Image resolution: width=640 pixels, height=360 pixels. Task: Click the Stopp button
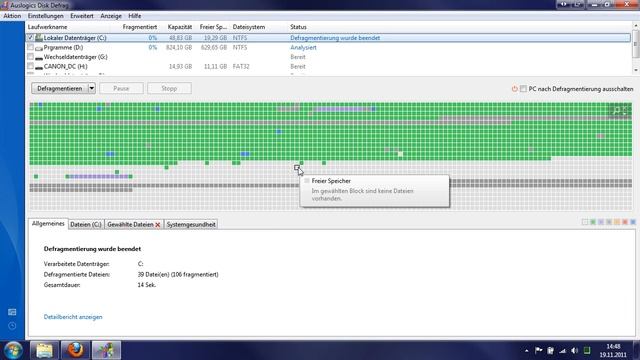point(169,88)
